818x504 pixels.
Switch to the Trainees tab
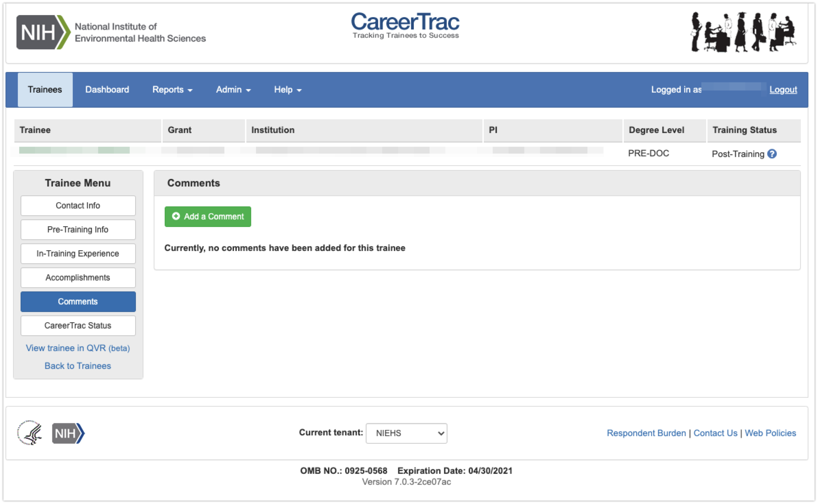[45, 90]
